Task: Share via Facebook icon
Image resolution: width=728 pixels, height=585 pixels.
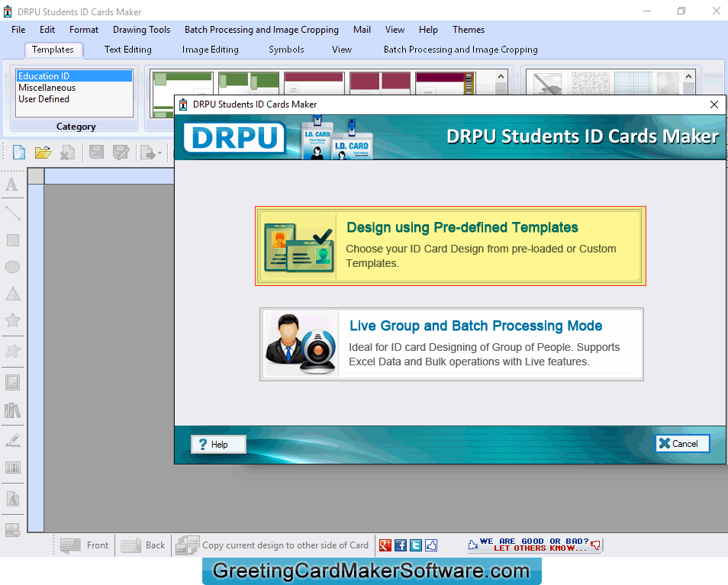Action: (x=400, y=545)
